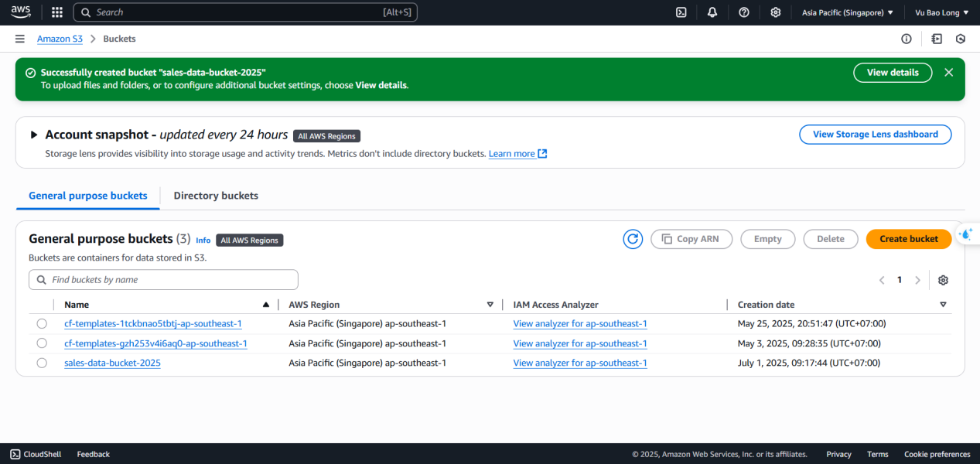Go to the next page of buckets
Viewport: 980px width, 464px height.
click(x=917, y=280)
